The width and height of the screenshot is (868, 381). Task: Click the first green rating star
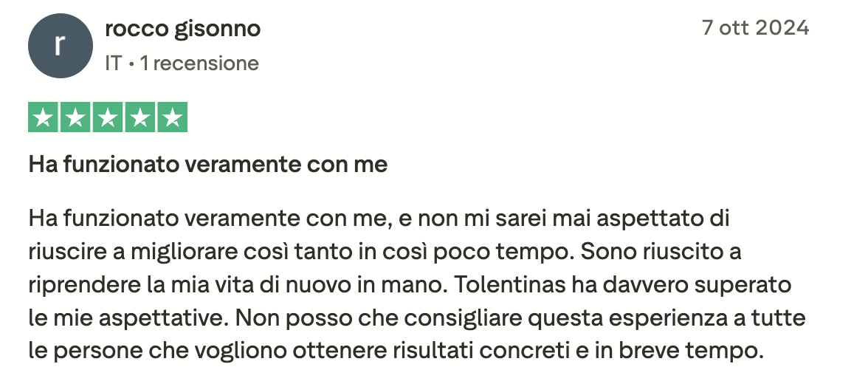[x=43, y=118]
